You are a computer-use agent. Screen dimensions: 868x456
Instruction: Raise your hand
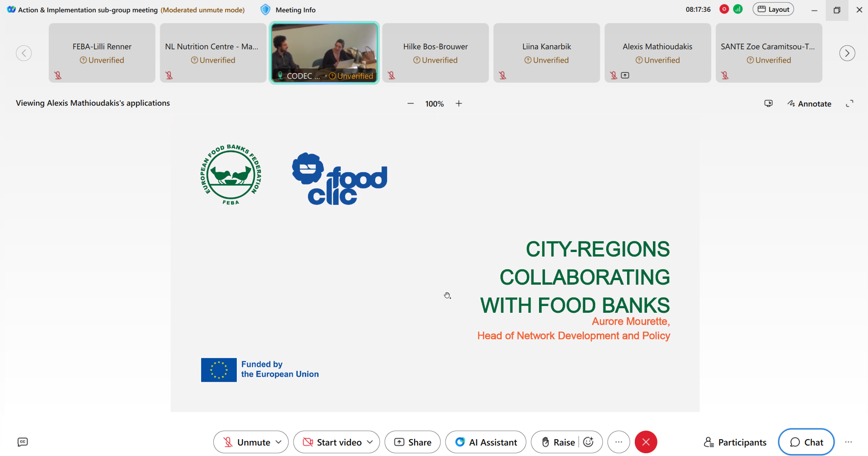click(x=558, y=442)
